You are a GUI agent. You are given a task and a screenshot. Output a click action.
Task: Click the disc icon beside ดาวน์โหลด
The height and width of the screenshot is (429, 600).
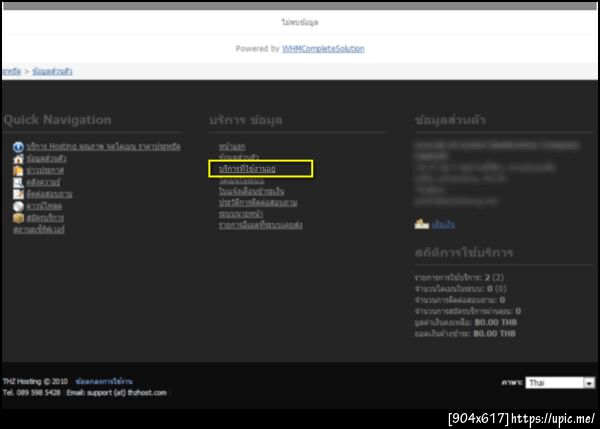(x=18, y=206)
